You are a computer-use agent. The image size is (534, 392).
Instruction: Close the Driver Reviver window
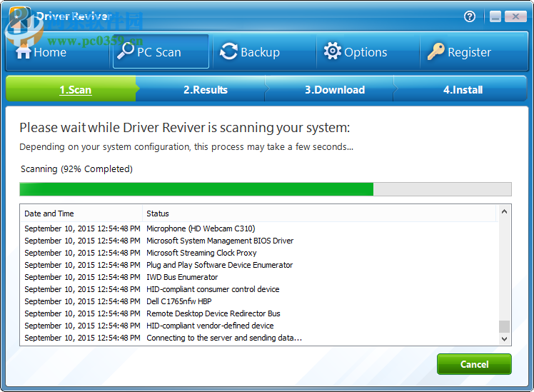click(x=515, y=16)
